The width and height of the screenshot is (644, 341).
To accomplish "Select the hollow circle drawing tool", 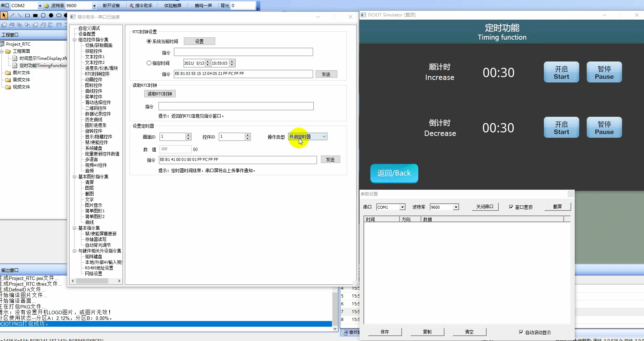I will click(x=43, y=15).
